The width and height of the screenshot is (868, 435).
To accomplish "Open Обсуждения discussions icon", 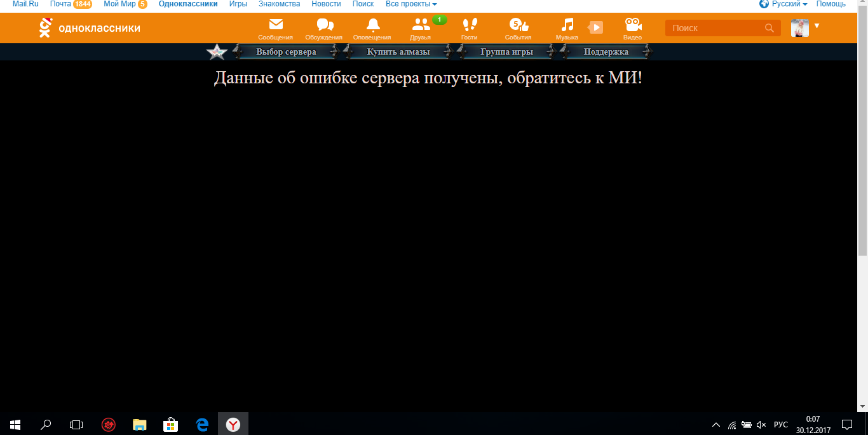I will tap(324, 26).
